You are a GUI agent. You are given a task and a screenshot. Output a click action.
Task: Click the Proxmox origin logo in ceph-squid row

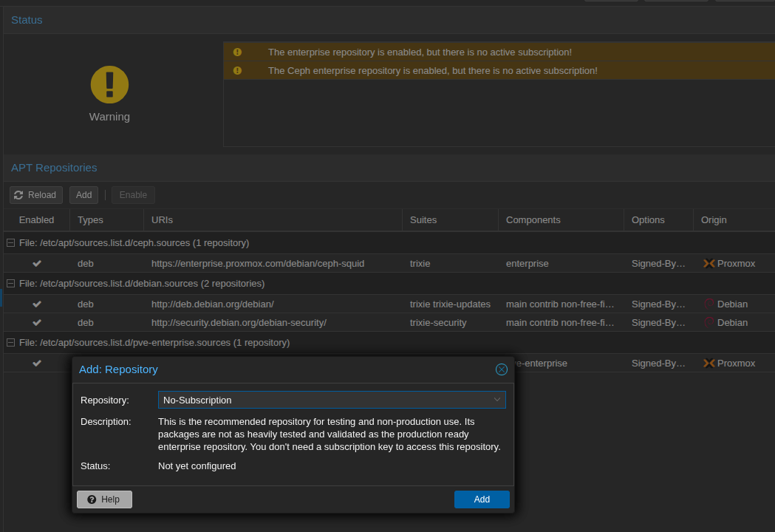pyautogui.click(x=709, y=264)
